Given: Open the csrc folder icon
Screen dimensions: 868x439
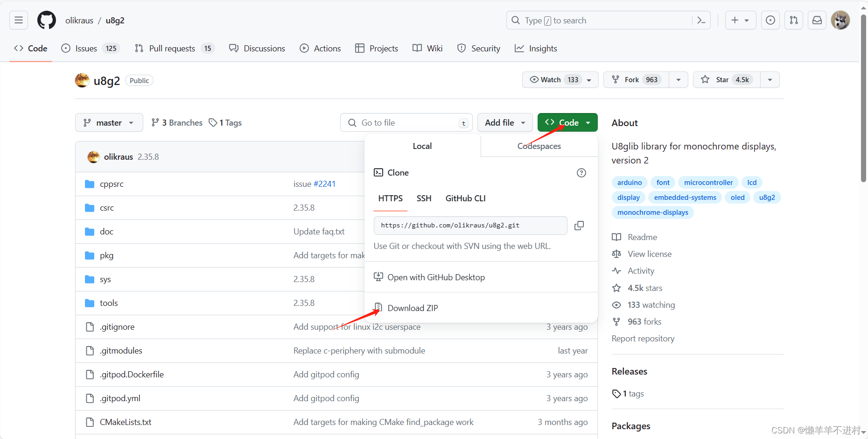Looking at the screenshot, I should coord(90,208).
